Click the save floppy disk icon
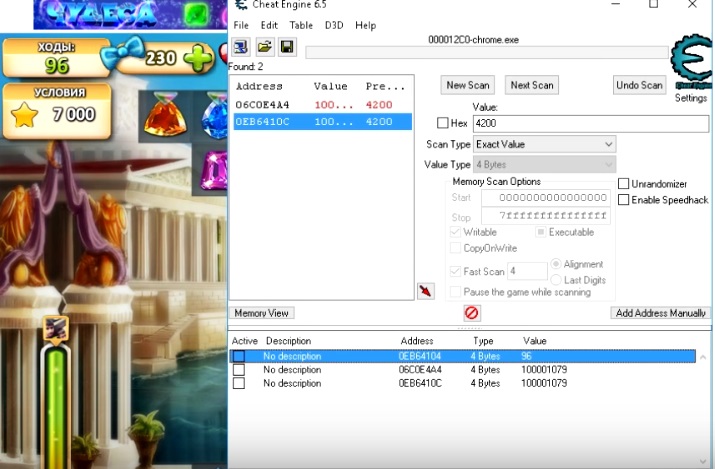 (287, 47)
